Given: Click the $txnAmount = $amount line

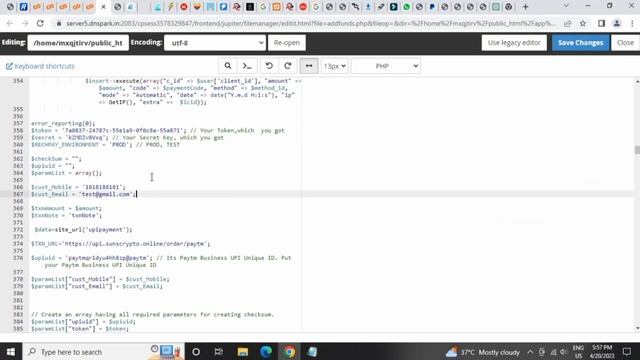Looking at the screenshot, I should pyautogui.click(x=67, y=208).
